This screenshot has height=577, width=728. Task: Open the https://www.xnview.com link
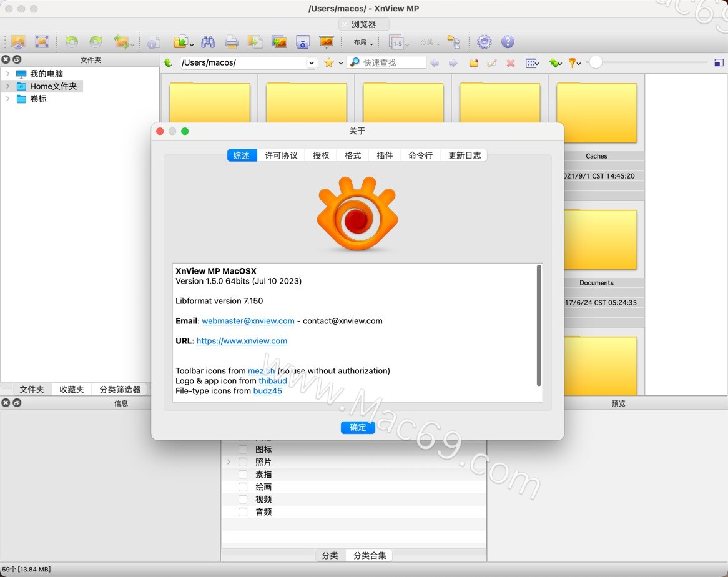(242, 341)
